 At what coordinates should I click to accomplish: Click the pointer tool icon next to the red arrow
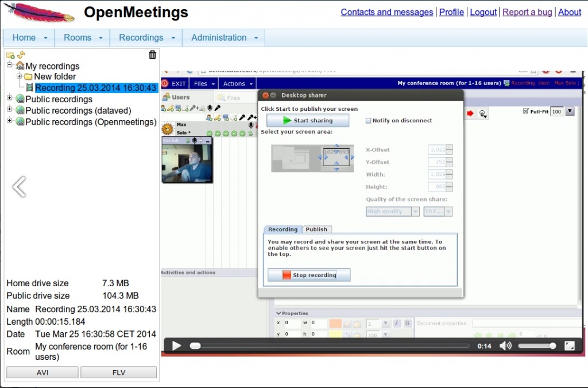(x=481, y=113)
